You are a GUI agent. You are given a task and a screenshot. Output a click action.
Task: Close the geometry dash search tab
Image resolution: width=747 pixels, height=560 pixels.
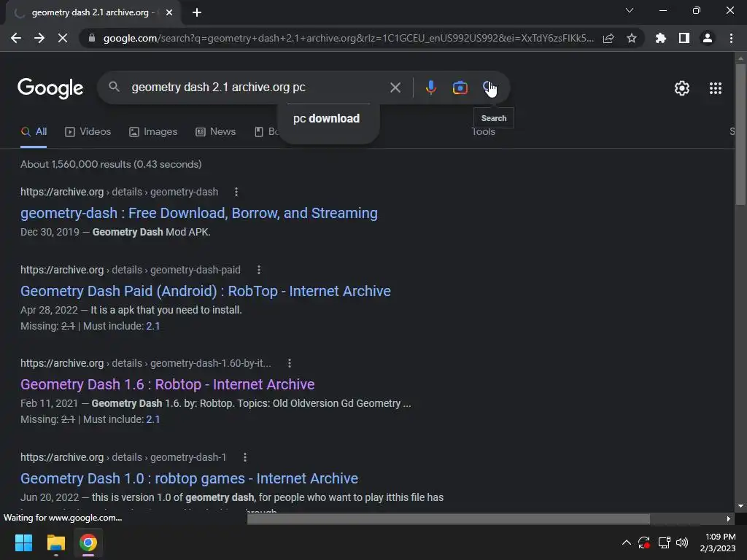169,12
